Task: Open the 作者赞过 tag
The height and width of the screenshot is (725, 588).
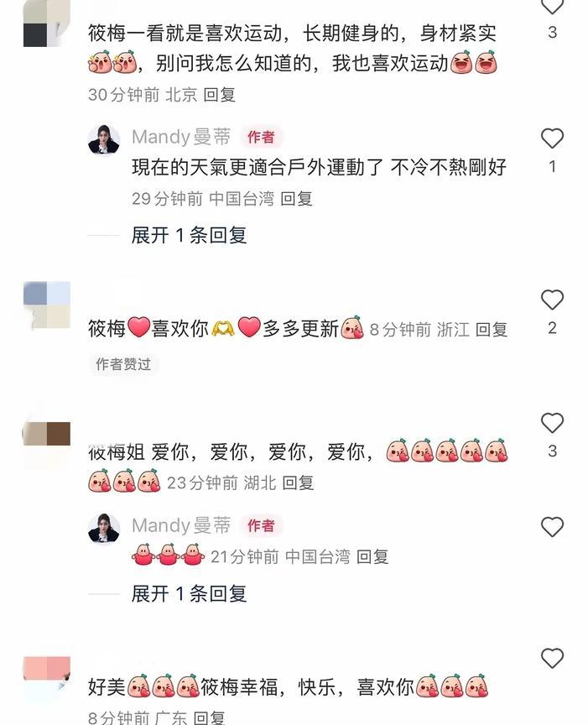Action: coord(123,364)
